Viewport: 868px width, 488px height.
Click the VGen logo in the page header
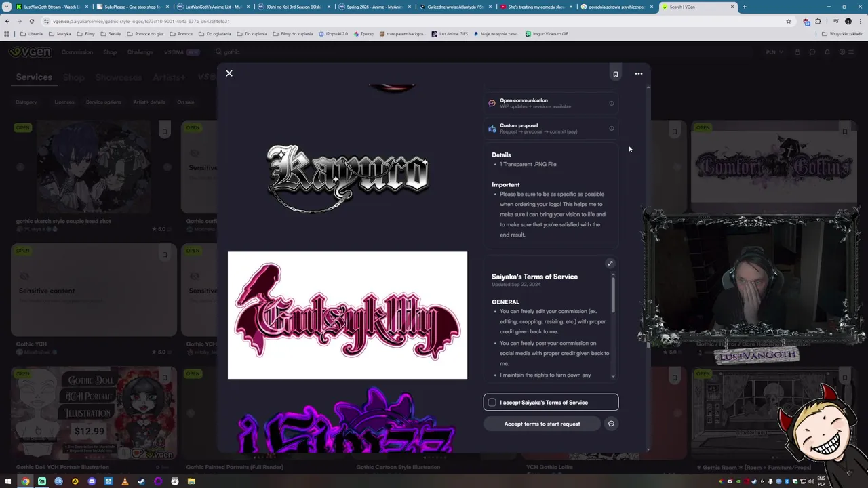coord(31,52)
